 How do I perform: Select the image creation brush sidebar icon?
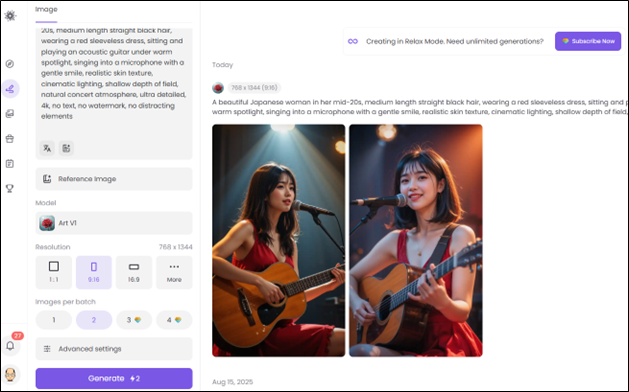[10, 89]
